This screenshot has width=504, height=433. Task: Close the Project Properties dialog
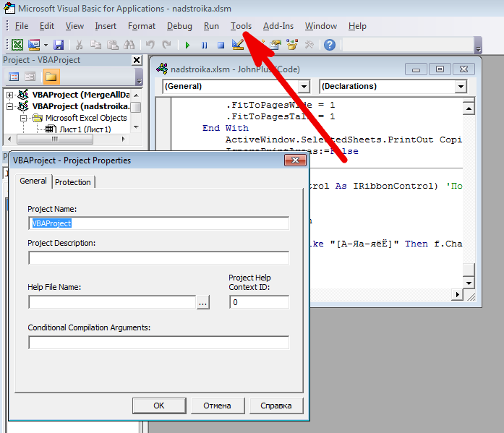pos(295,160)
